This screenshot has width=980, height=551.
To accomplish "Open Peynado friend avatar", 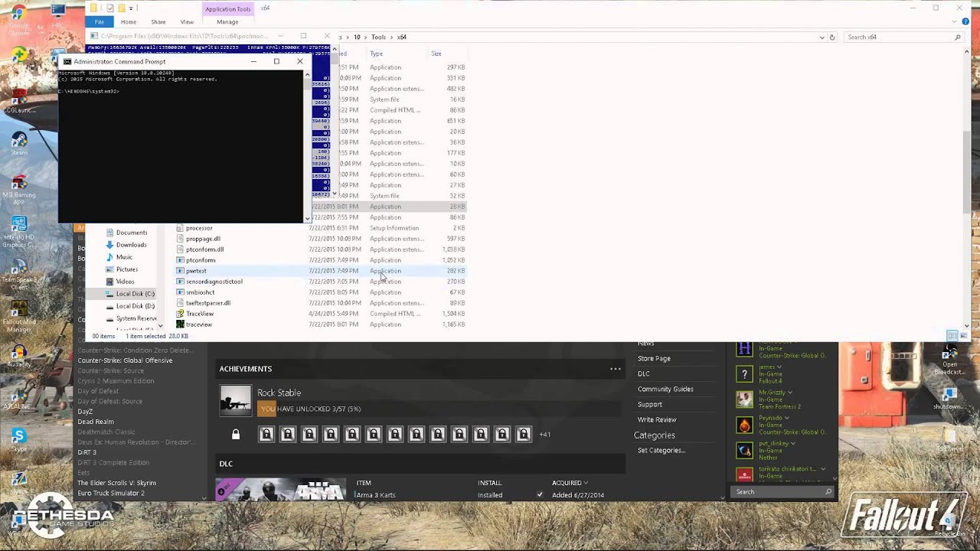I will (x=744, y=425).
